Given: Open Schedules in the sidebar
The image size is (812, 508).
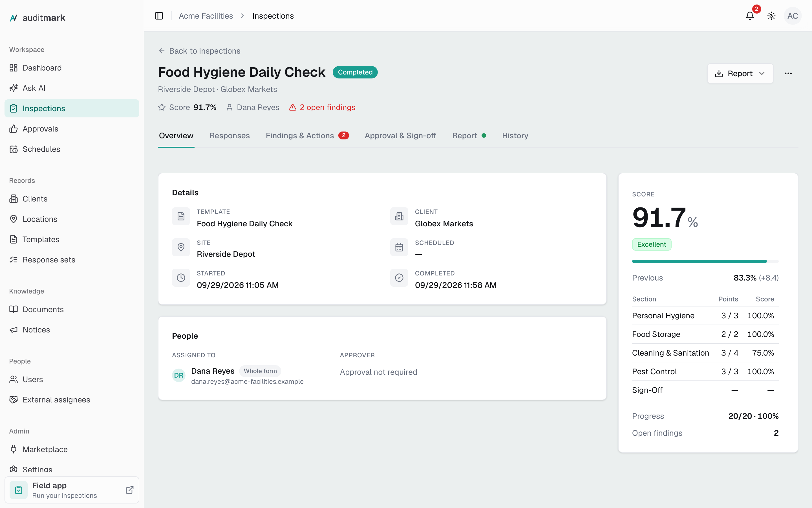Looking at the screenshot, I should (72, 149).
